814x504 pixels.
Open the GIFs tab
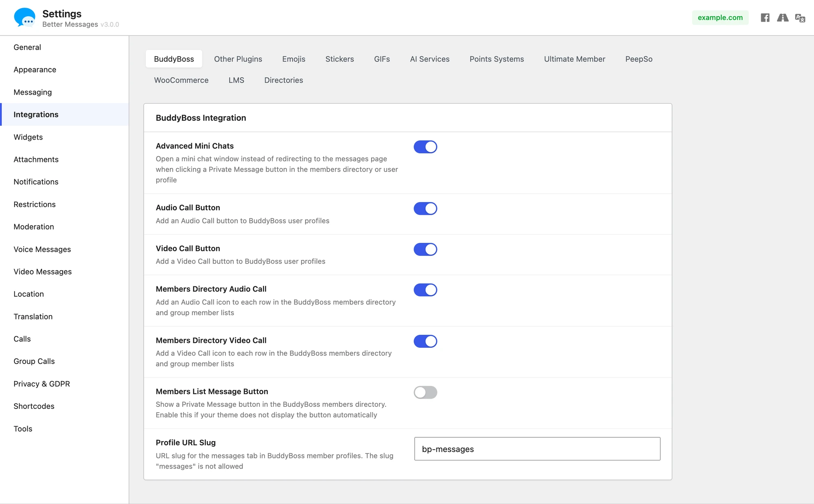tap(382, 59)
